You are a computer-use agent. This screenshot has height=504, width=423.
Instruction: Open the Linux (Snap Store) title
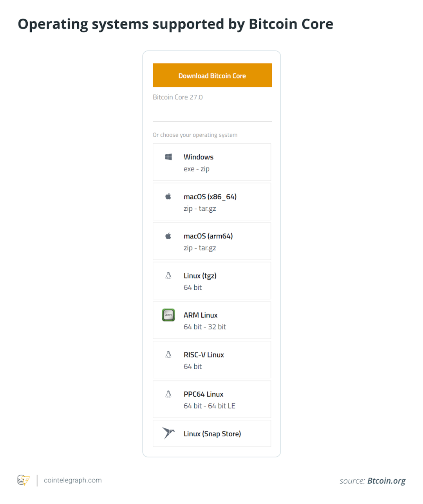coord(212,434)
